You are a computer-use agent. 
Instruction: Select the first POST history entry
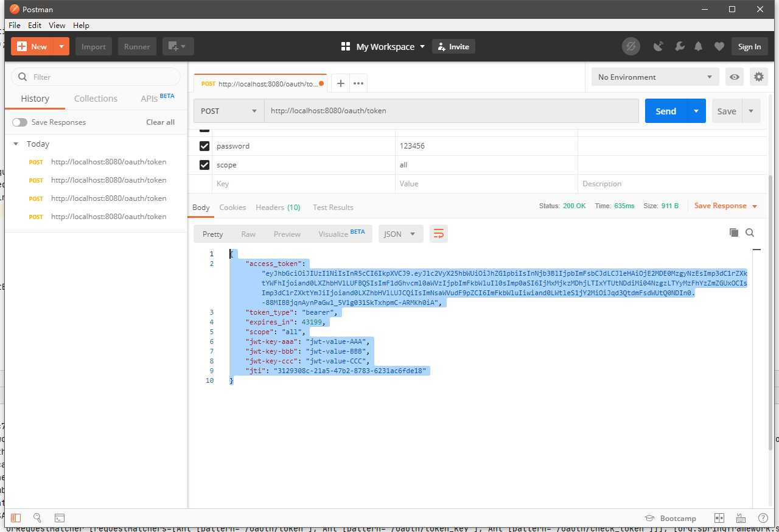[98, 162]
